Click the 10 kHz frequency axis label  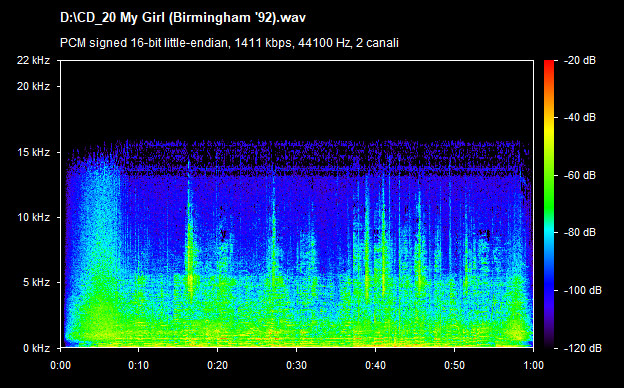point(33,217)
